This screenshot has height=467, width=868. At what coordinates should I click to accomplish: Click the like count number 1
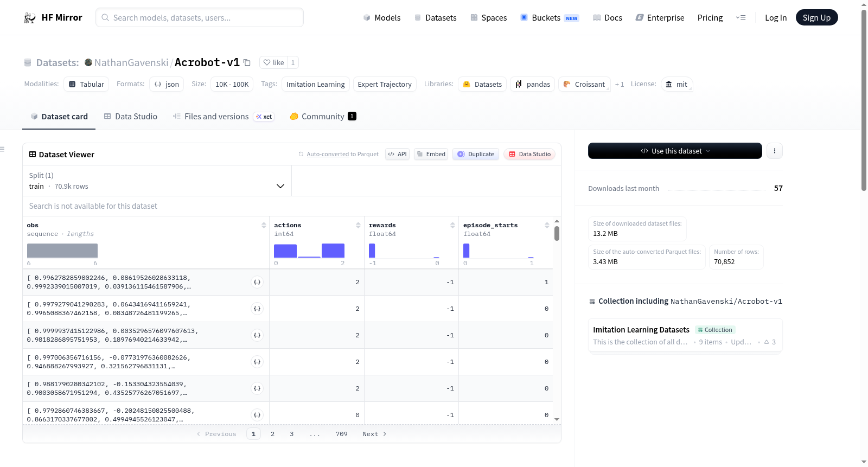(x=293, y=62)
